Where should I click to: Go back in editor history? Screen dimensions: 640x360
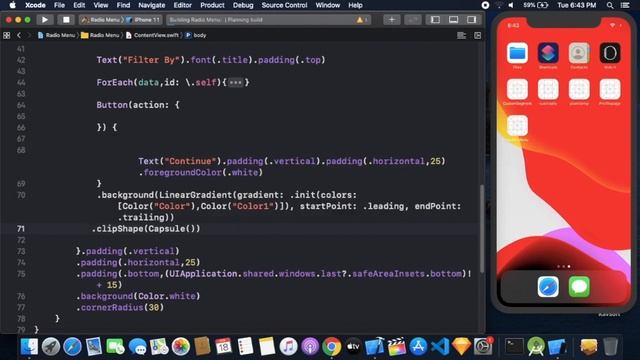pyautogui.click(x=19, y=36)
